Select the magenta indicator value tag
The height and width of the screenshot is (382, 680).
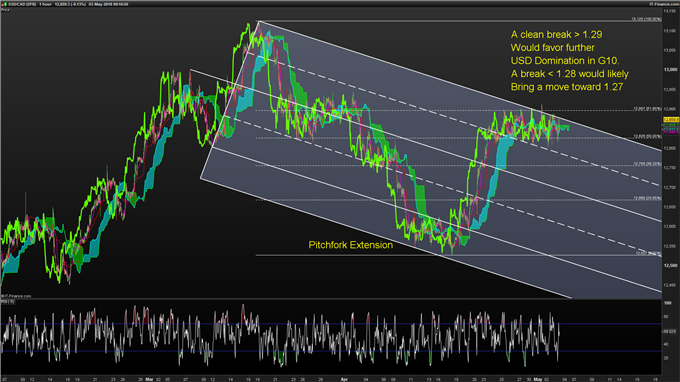[x=670, y=132]
